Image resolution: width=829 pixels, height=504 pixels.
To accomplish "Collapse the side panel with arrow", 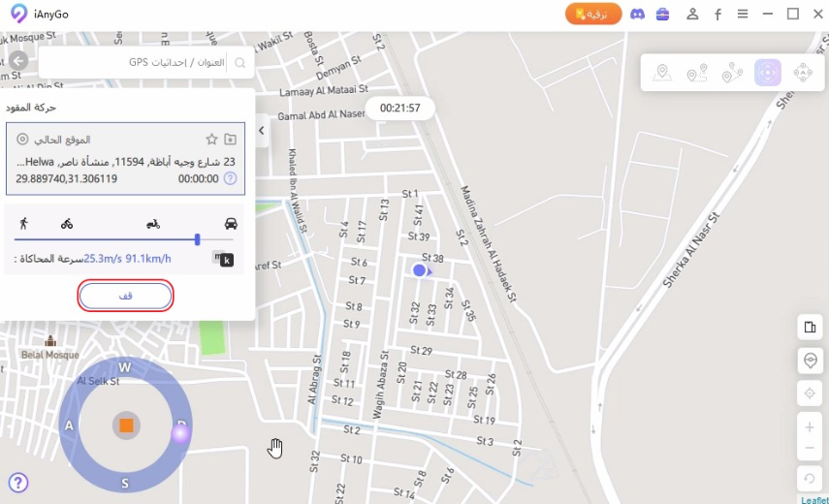I will point(261,128).
